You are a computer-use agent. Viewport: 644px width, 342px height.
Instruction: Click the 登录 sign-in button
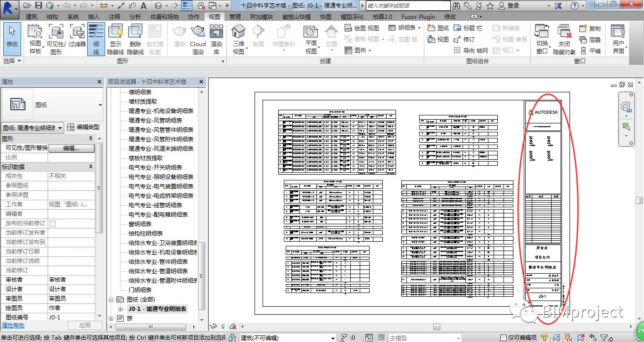pyautogui.click(x=509, y=6)
